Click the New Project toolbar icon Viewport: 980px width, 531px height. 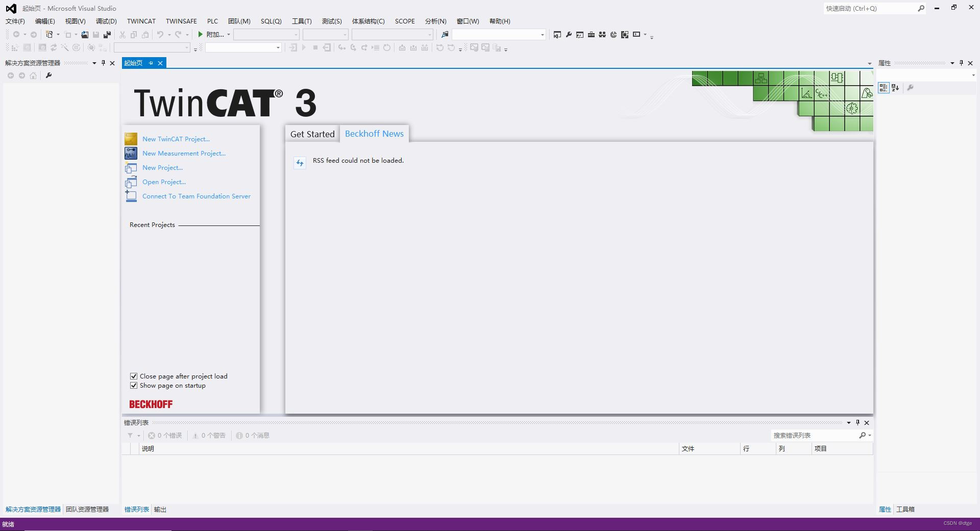[50, 35]
